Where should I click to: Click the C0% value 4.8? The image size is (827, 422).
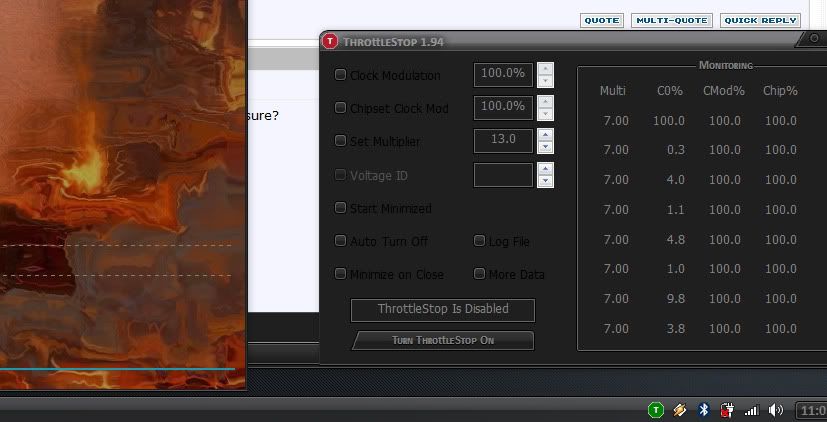[676, 239]
